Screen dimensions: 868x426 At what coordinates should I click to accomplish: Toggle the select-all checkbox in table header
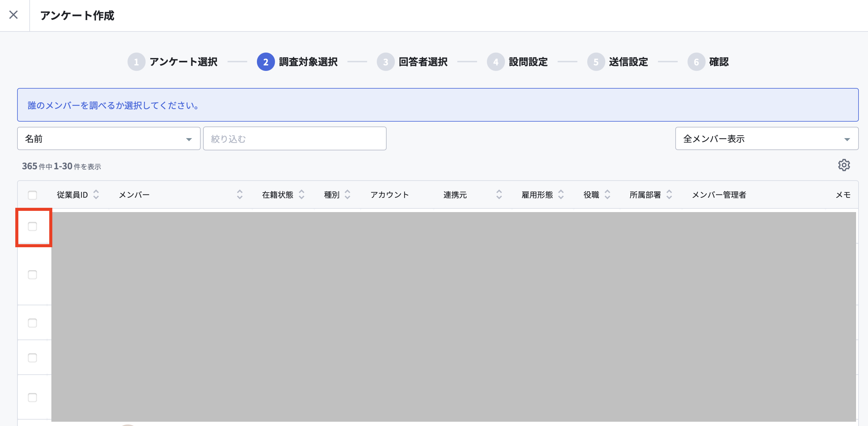[x=32, y=195]
